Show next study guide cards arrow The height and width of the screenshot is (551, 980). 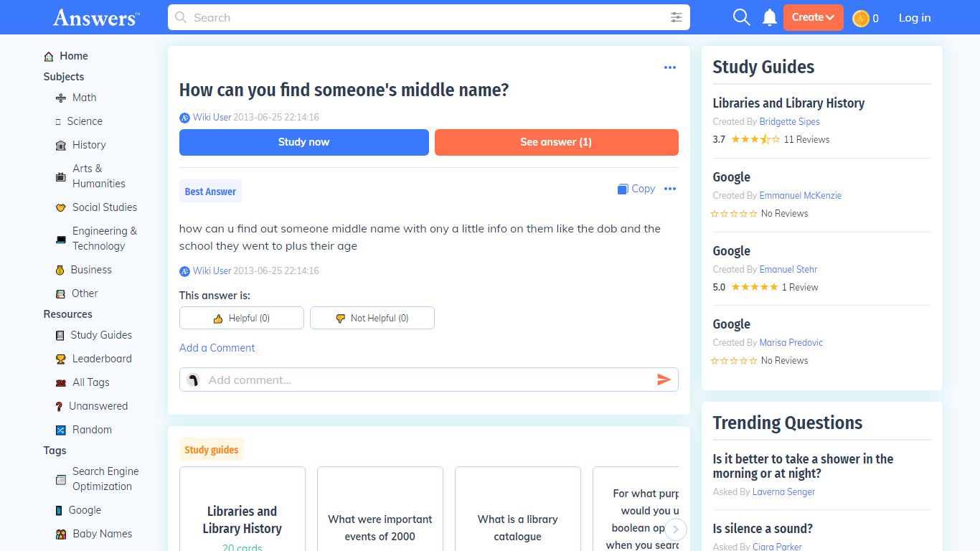[675, 529]
